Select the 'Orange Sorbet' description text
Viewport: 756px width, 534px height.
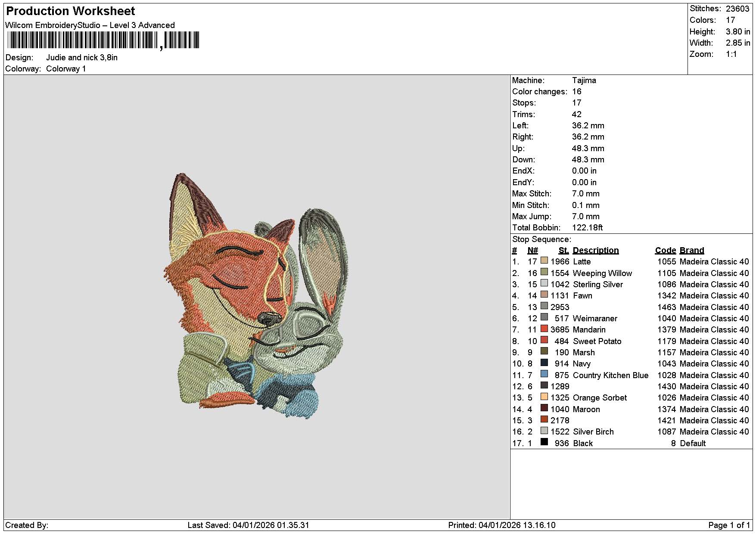pyautogui.click(x=600, y=397)
